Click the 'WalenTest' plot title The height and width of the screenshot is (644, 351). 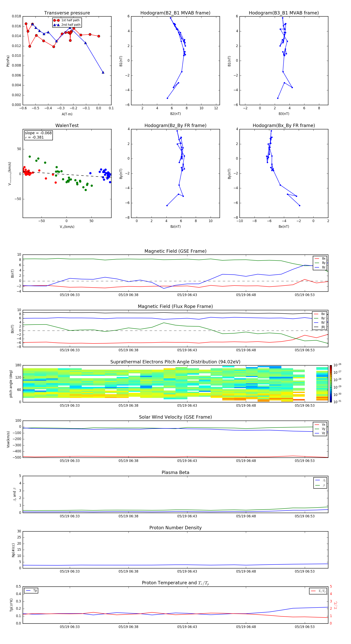[x=67, y=125]
